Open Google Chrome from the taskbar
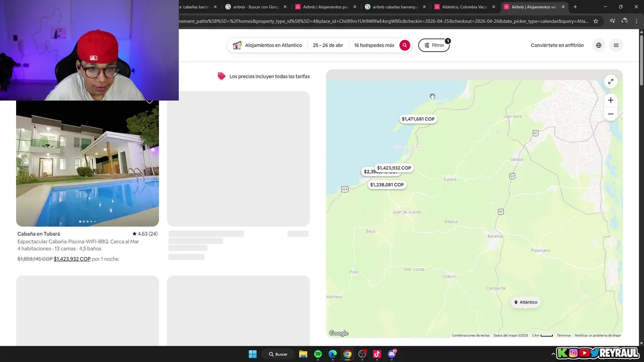The width and height of the screenshot is (644, 362). tap(347, 354)
